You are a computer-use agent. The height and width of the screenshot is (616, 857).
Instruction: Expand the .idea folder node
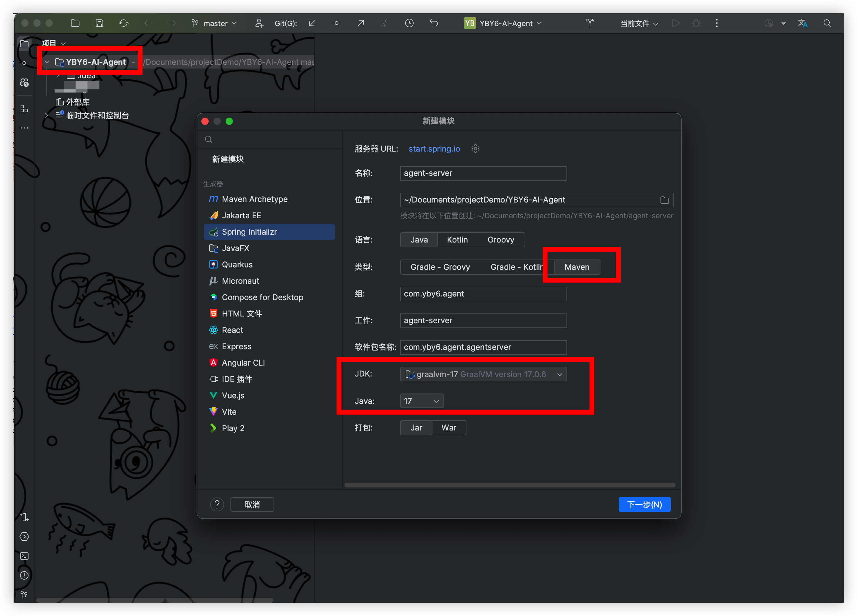click(x=58, y=75)
